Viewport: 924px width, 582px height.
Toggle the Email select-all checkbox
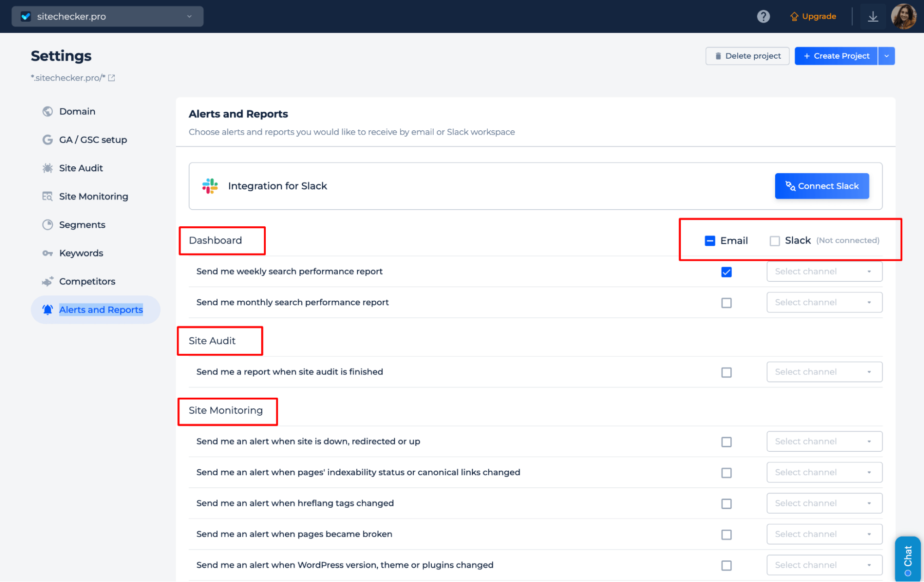click(710, 241)
